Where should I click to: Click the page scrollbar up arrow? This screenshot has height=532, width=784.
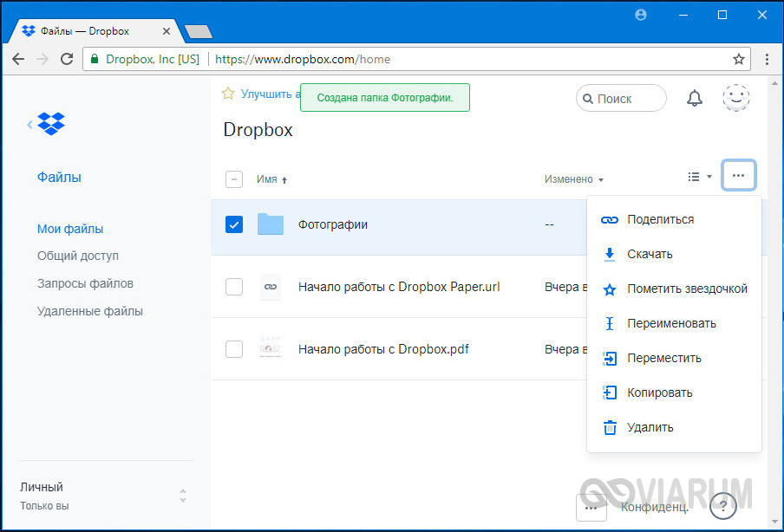775,83
